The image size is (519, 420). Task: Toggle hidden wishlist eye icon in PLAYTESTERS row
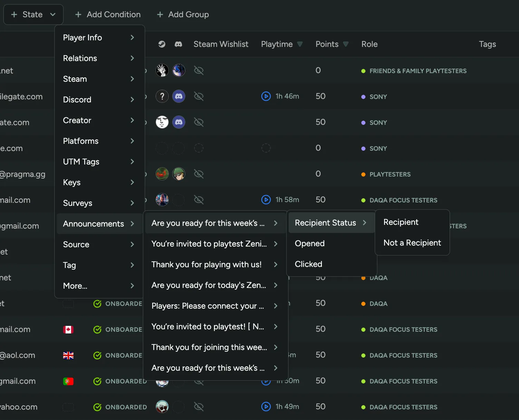[199, 174]
